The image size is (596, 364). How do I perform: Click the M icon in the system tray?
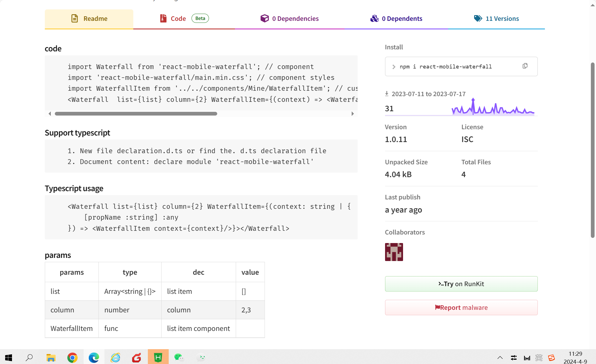527,357
